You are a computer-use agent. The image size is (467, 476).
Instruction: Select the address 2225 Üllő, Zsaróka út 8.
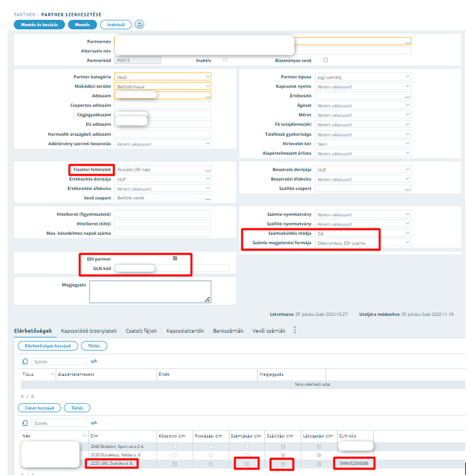[112, 463]
